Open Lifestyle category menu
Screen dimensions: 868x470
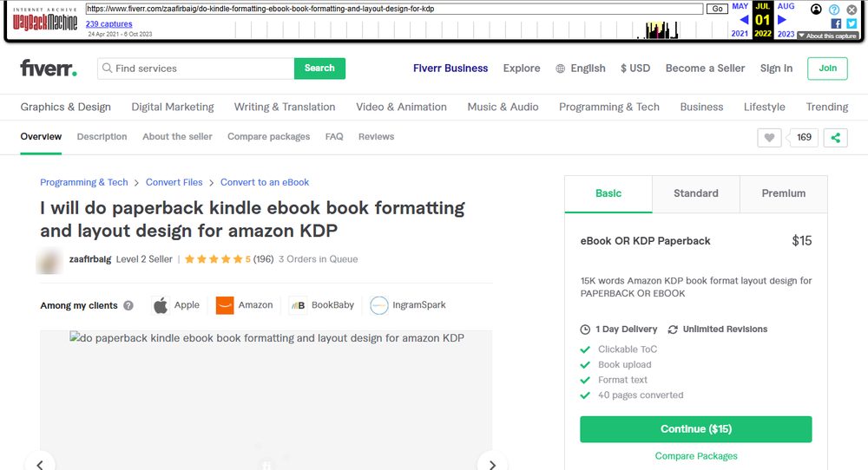coord(765,107)
